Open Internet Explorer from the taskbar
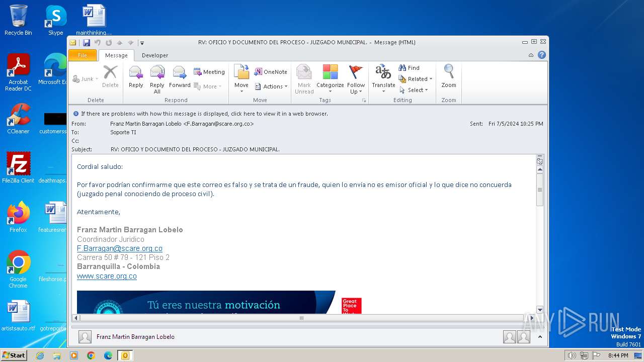644x362 pixels. click(x=40, y=355)
